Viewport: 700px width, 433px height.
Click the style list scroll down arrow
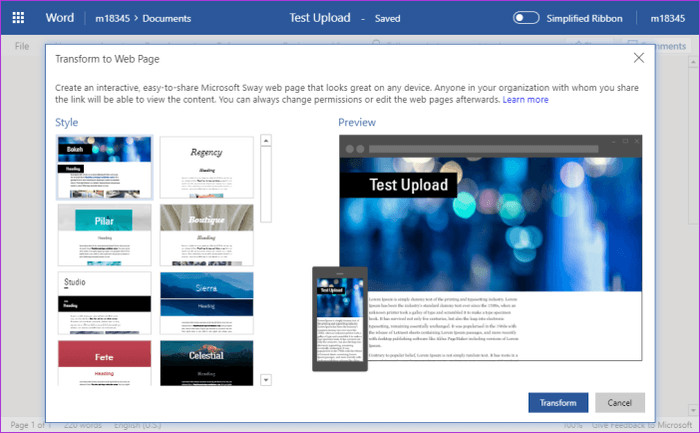pyautogui.click(x=266, y=380)
